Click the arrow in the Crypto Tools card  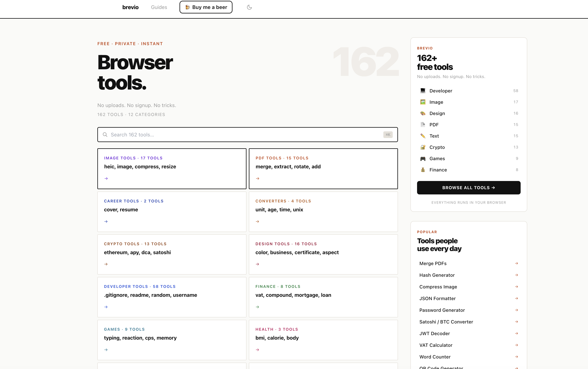click(106, 264)
